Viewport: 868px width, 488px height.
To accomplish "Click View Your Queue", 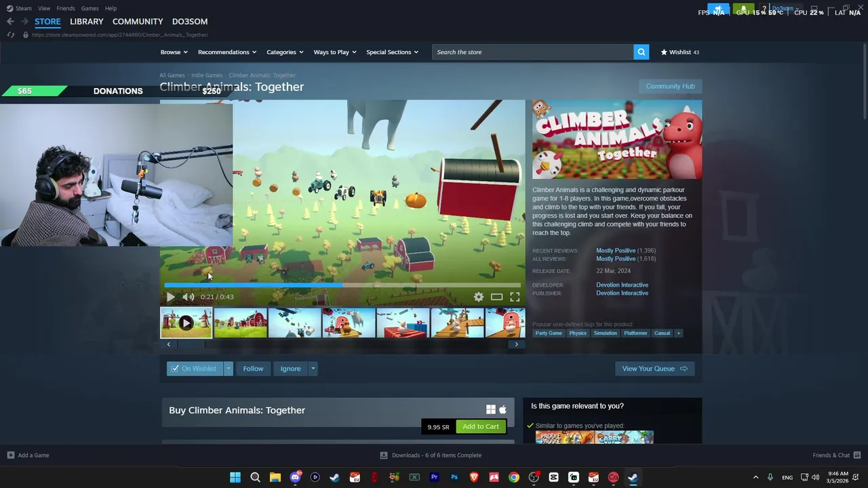I will pyautogui.click(x=654, y=369).
